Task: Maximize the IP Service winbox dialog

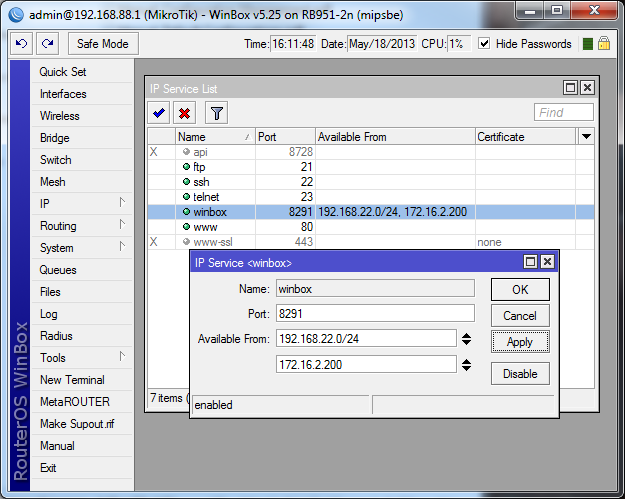Action: [531, 261]
